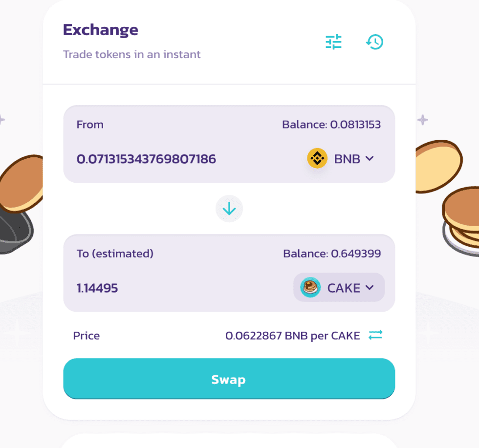Click the BNB coin logo

317,159
